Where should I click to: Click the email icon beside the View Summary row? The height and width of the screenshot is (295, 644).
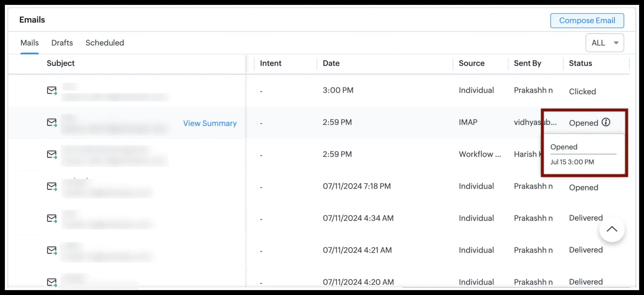51,122
